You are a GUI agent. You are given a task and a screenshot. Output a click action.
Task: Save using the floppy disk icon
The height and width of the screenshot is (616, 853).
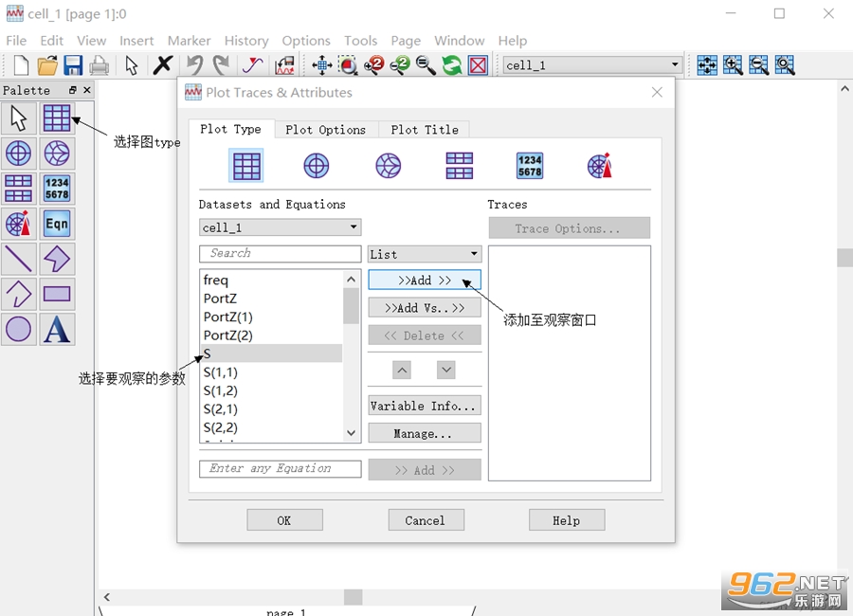(73, 65)
